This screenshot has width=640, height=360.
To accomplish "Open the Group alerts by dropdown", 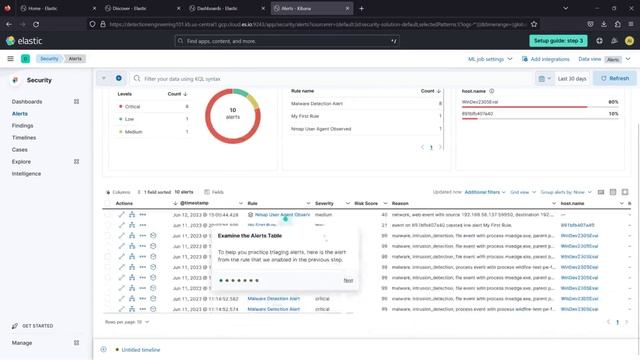I will (x=566, y=192).
